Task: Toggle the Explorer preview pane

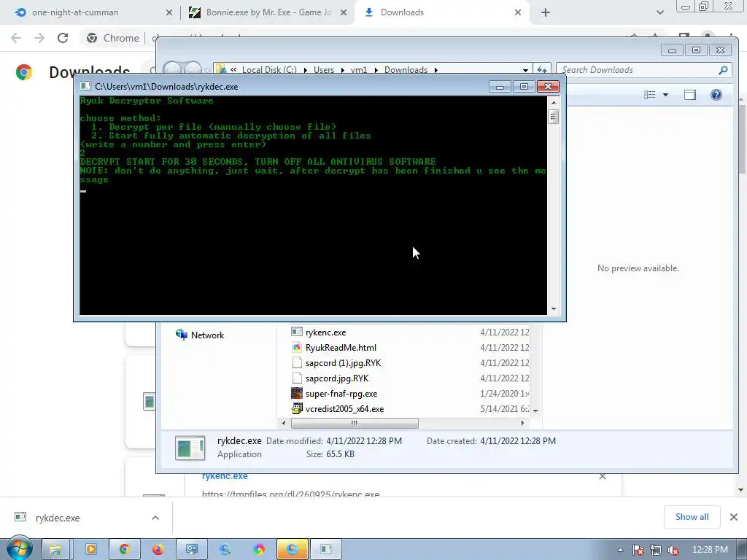Action: tap(690, 95)
